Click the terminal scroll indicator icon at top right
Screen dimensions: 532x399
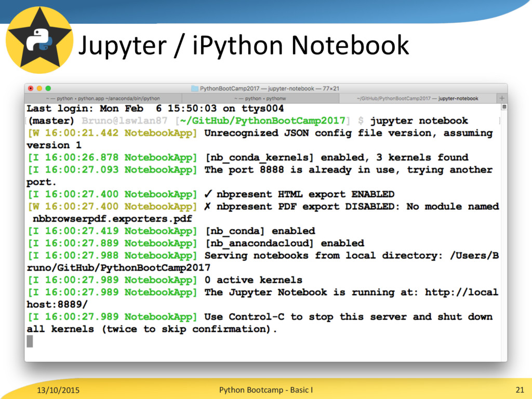click(504, 107)
